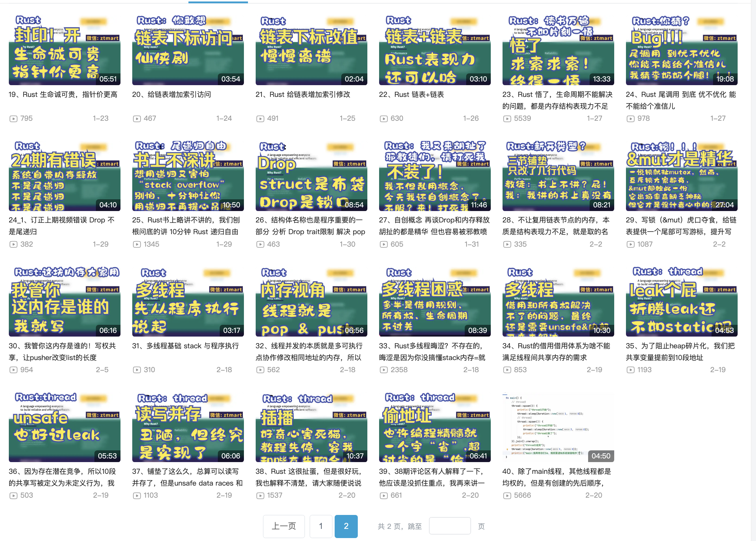Click play-count icon under video 23 (5539 plays)
The height and width of the screenshot is (541, 756).
507,119
